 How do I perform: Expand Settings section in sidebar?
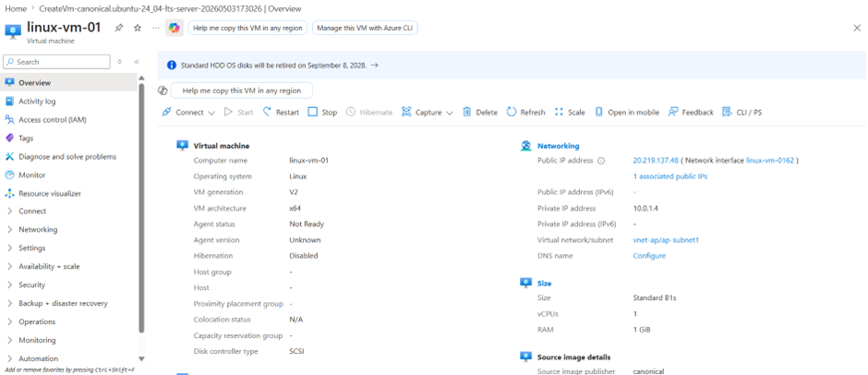click(x=9, y=248)
